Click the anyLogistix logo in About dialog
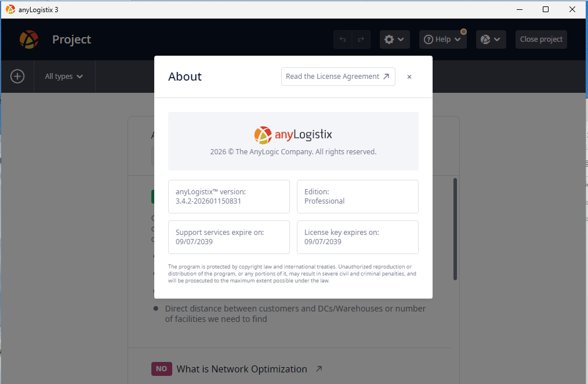 [x=293, y=135]
